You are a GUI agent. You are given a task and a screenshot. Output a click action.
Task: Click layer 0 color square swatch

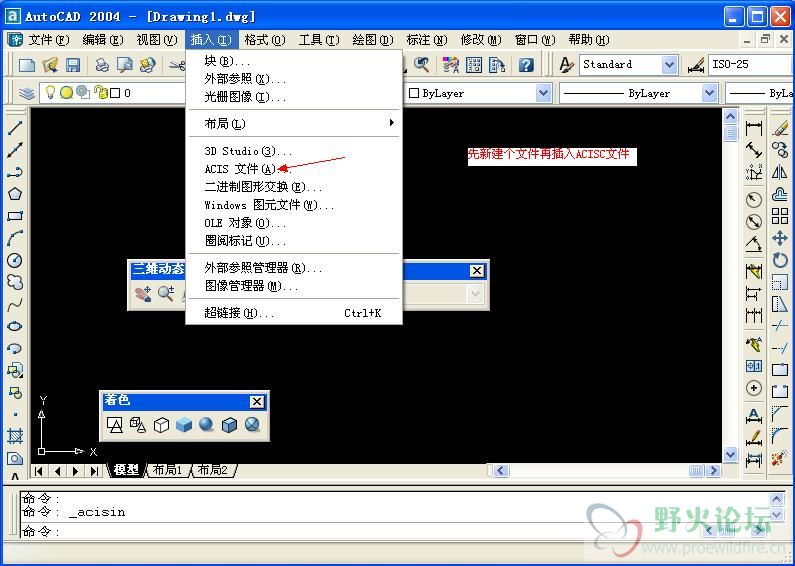tap(116, 93)
